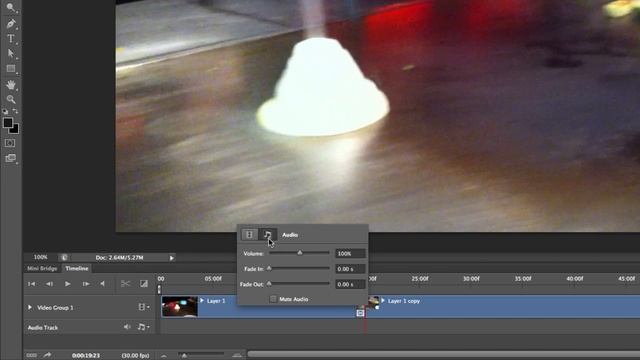Switch to the Mini Bridge tab
The width and height of the screenshot is (640, 360).
42,268
